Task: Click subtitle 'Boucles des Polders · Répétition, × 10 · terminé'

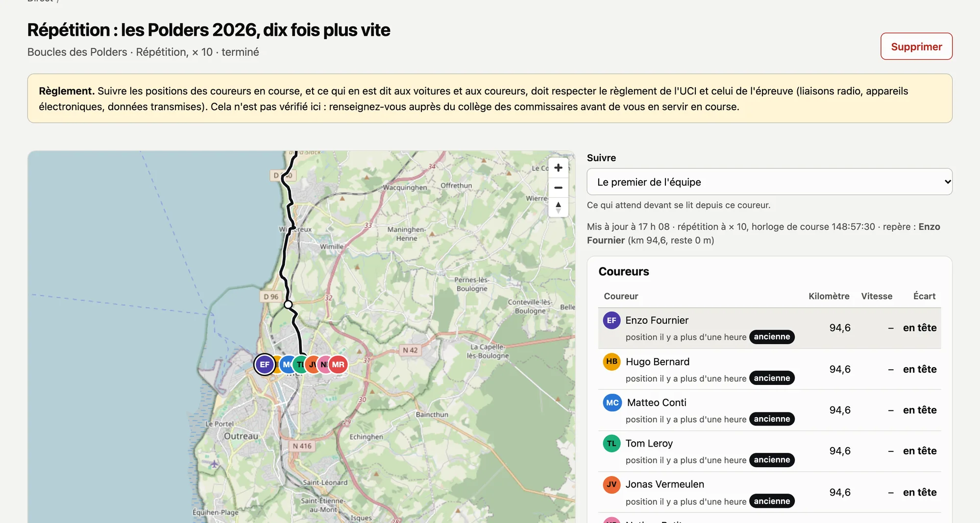Action: pos(143,52)
